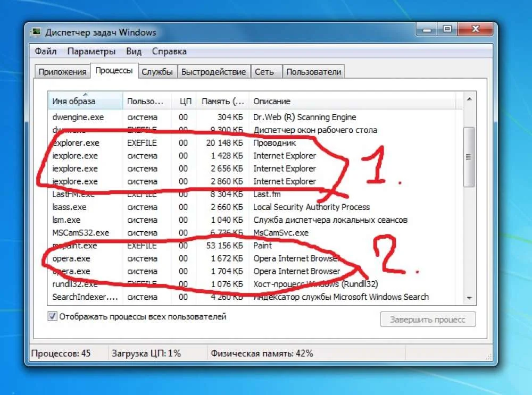The image size is (532, 395).
Task: Switch to the Службы tab
Action: click(x=157, y=72)
